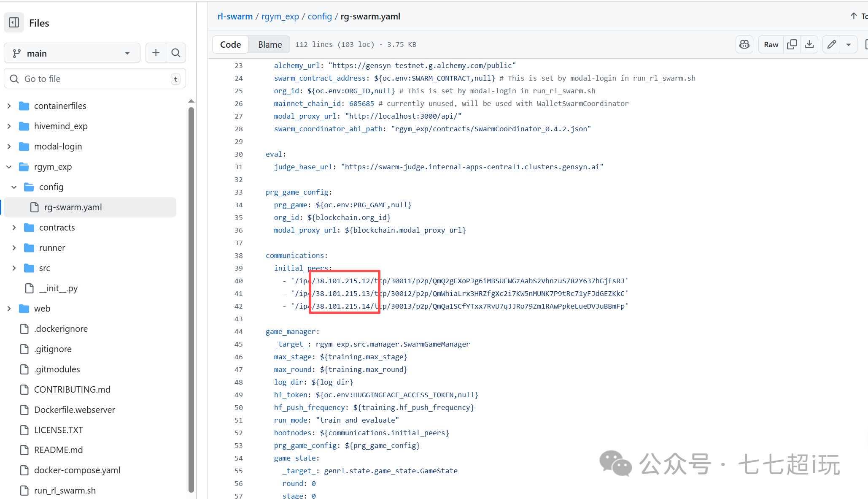Image resolution: width=868 pixels, height=499 pixels.
Task: Open the .gitignore file
Action: point(53,349)
